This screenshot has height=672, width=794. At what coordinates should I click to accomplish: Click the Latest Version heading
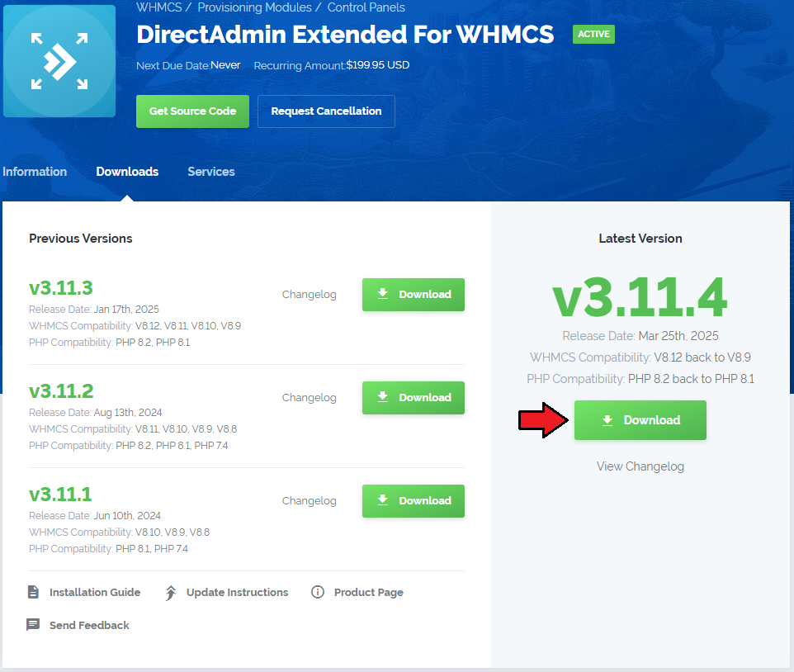(x=640, y=239)
